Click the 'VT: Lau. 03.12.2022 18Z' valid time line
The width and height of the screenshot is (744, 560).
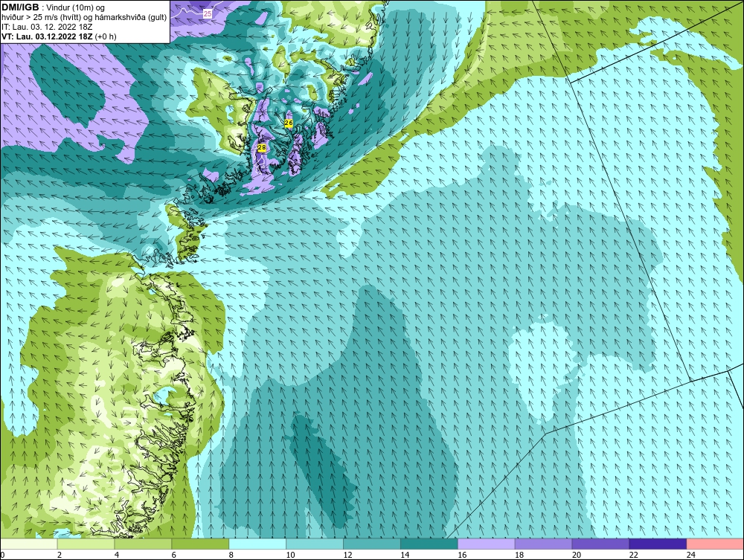pyautogui.click(x=59, y=36)
